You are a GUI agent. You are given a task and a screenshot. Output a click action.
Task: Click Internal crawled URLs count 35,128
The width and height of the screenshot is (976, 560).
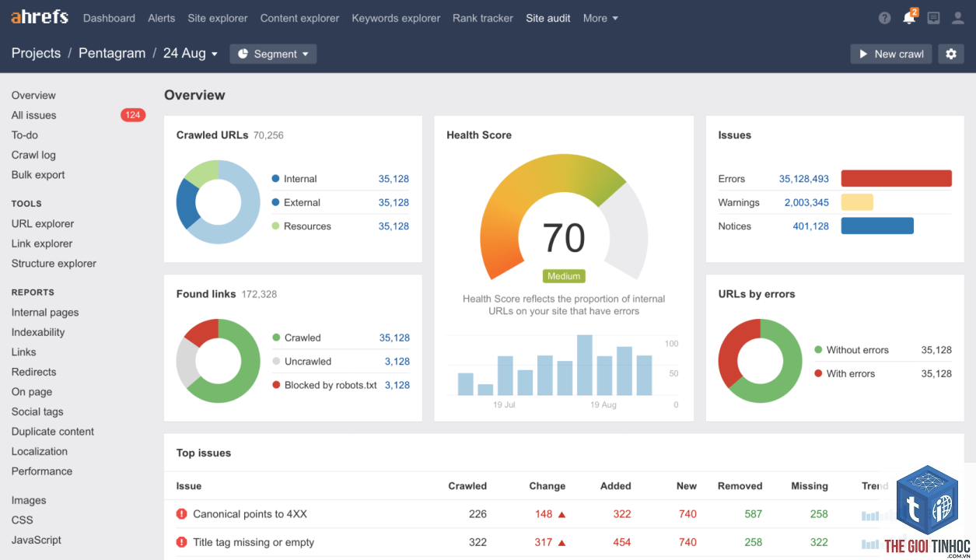pyautogui.click(x=394, y=179)
